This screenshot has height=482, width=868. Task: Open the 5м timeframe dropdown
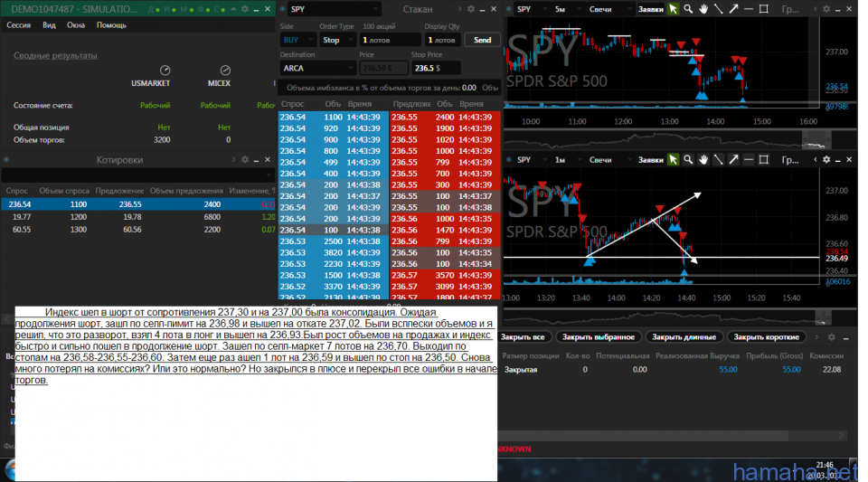coord(566,9)
